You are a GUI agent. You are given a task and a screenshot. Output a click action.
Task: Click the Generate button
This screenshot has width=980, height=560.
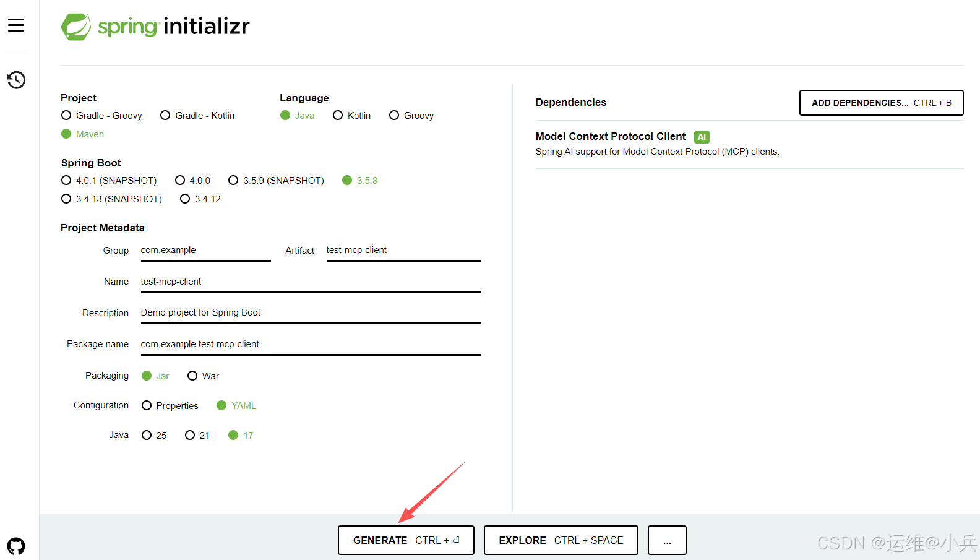[406, 540]
